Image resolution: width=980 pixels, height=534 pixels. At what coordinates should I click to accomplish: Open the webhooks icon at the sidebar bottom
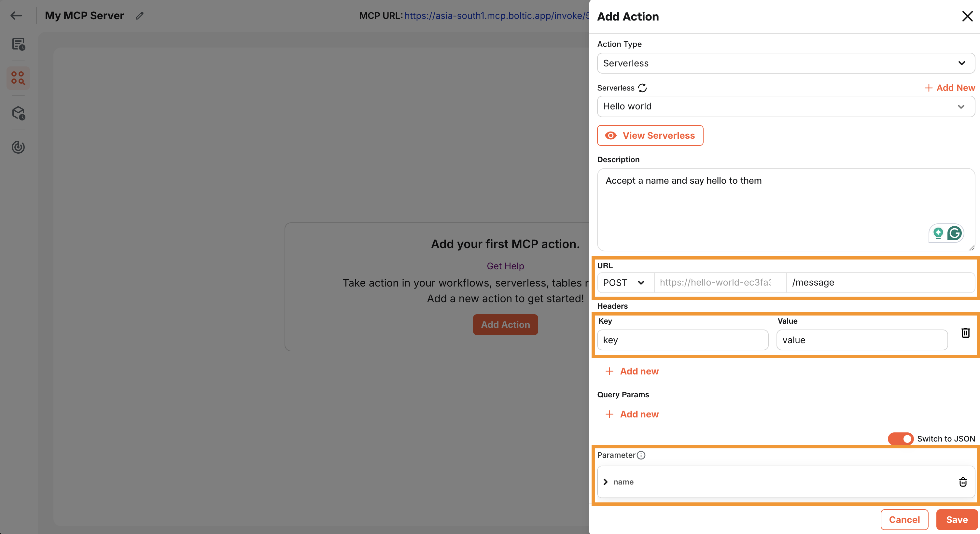(18, 148)
